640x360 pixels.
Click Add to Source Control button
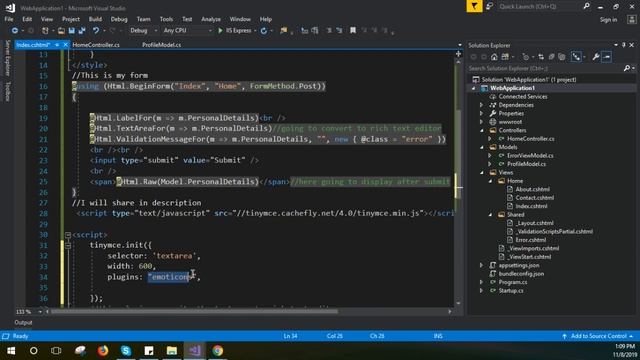(599, 336)
